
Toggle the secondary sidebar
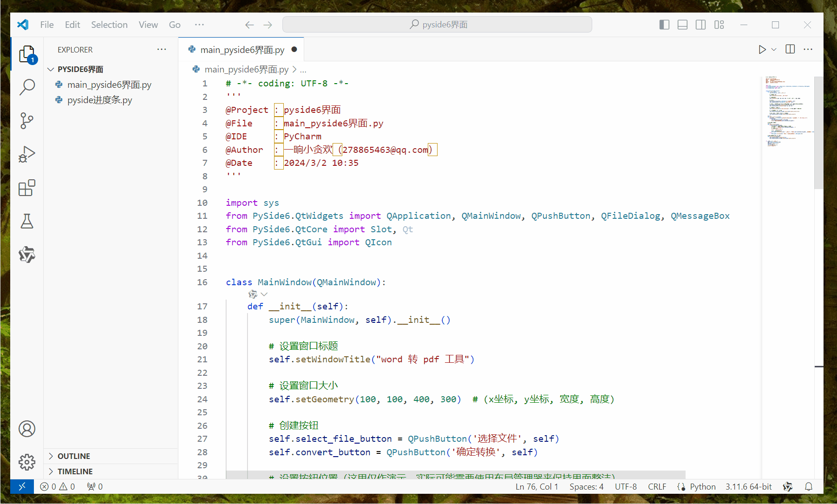(x=700, y=25)
